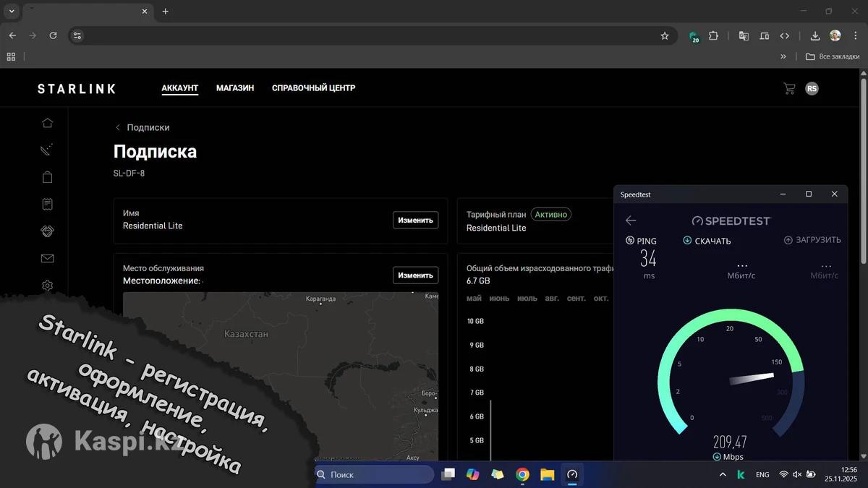Open the envelope messages icon in sidebar
The image size is (868, 488).
[x=47, y=259]
